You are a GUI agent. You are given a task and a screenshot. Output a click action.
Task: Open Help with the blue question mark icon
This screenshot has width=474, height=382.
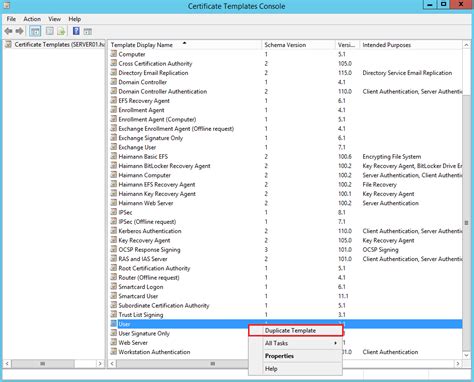coord(76,31)
